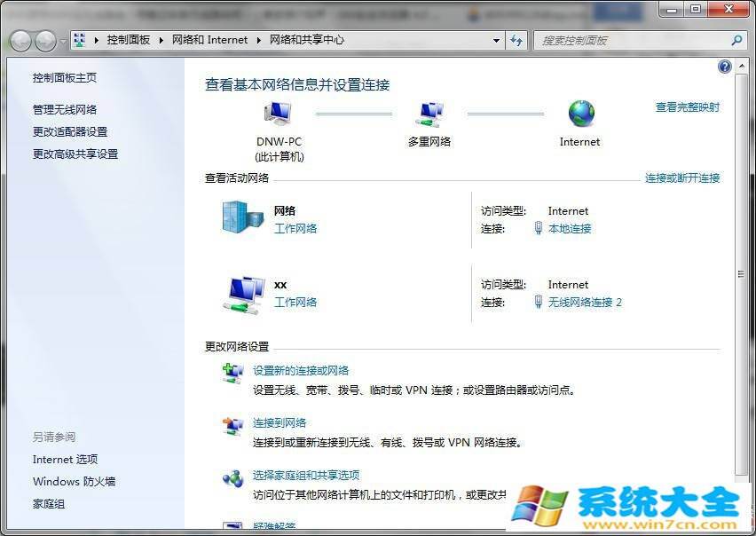Select the 网络和 Internet breadcrumb
This screenshot has height=536, width=756.
coord(209,40)
